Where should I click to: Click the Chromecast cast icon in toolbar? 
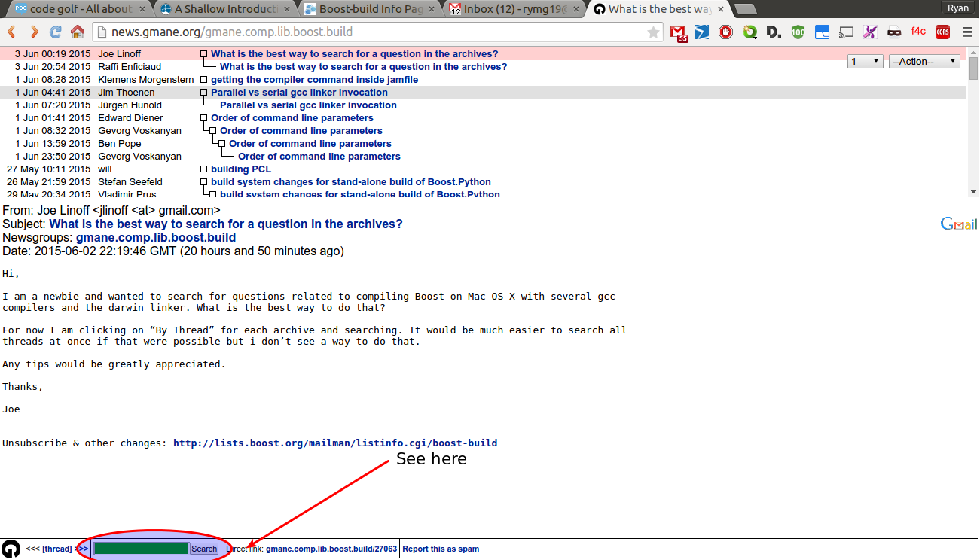846,32
